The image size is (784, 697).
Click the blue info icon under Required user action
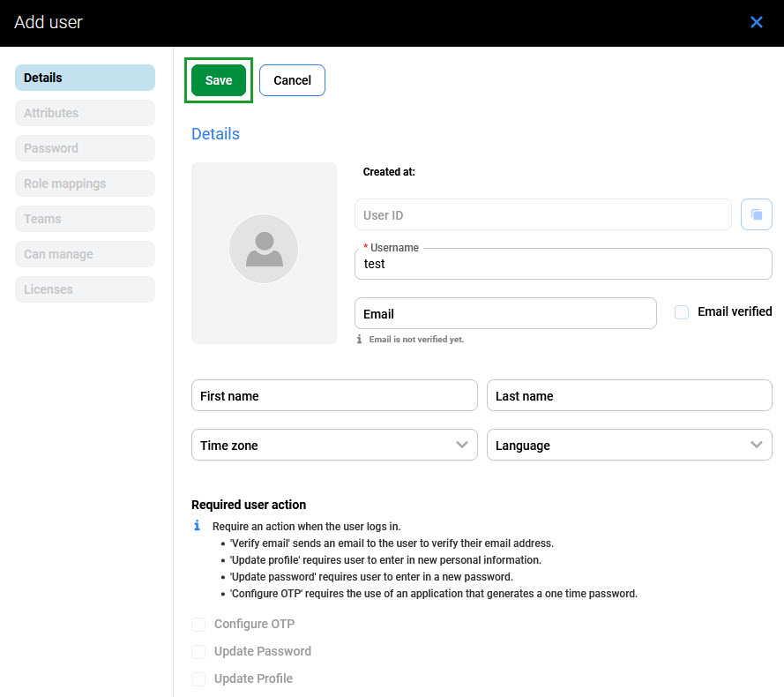[x=198, y=526]
